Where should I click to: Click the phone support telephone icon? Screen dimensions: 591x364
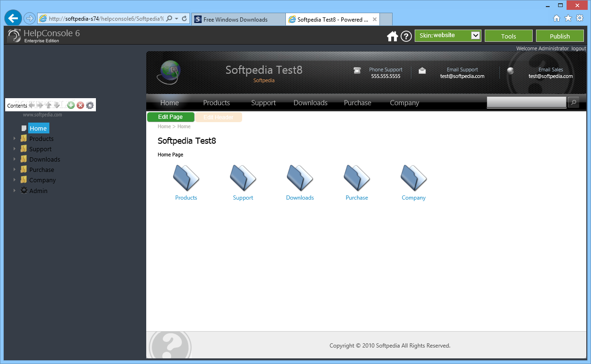pyautogui.click(x=357, y=70)
